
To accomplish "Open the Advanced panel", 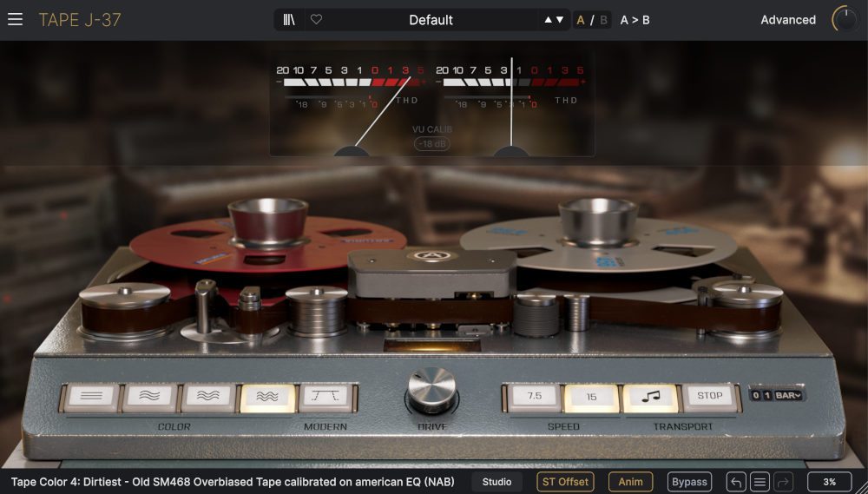I will [x=788, y=20].
